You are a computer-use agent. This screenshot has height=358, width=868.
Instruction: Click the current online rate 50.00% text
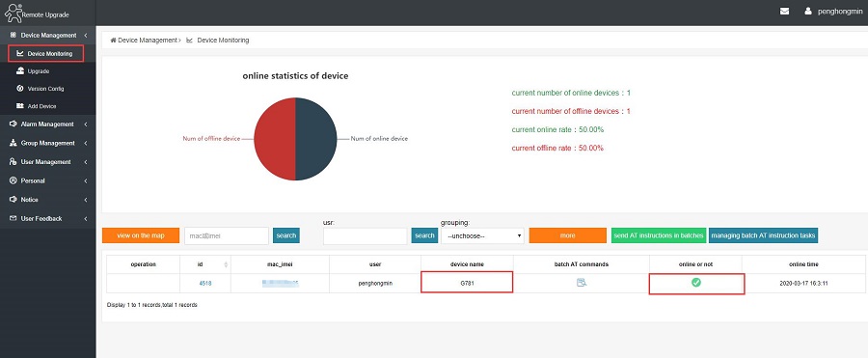pyautogui.click(x=557, y=129)
